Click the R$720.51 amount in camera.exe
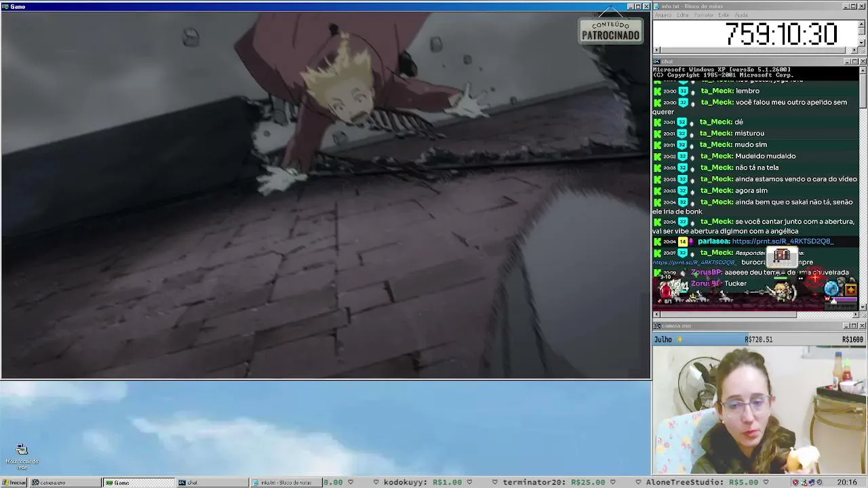The height and width of the screenshot is (488, 868). 758,340
